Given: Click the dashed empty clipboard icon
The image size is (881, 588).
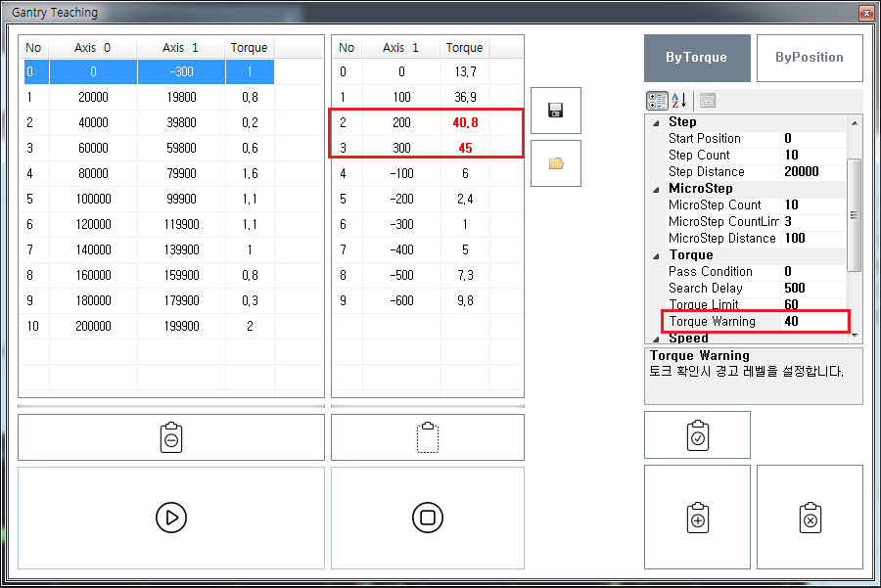Looking at the screenshot, I should 427,437.
